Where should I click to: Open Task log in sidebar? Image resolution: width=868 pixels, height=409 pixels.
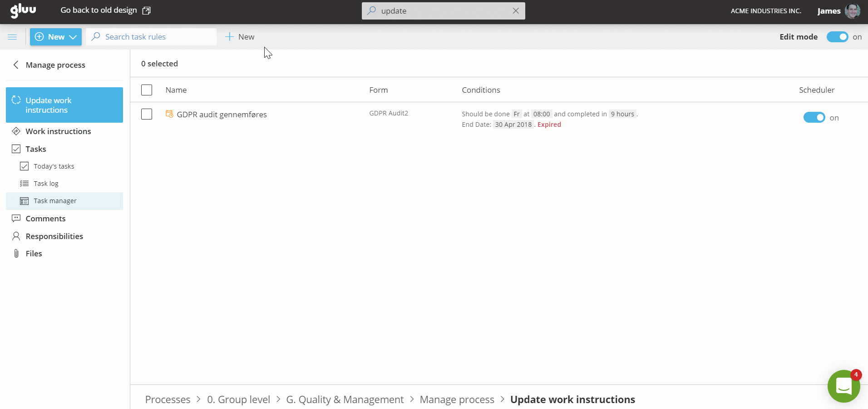click(x=46, y=184)
